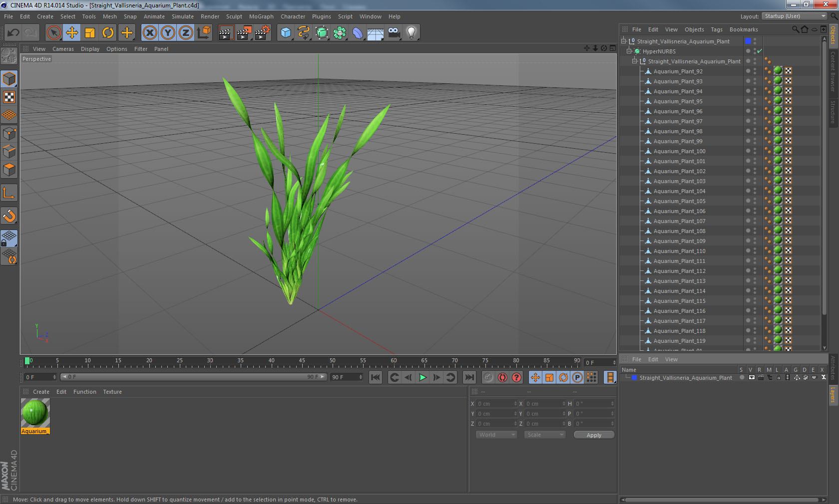Activate the Rotate tool
839x504 pixels.
click(108, 33)
